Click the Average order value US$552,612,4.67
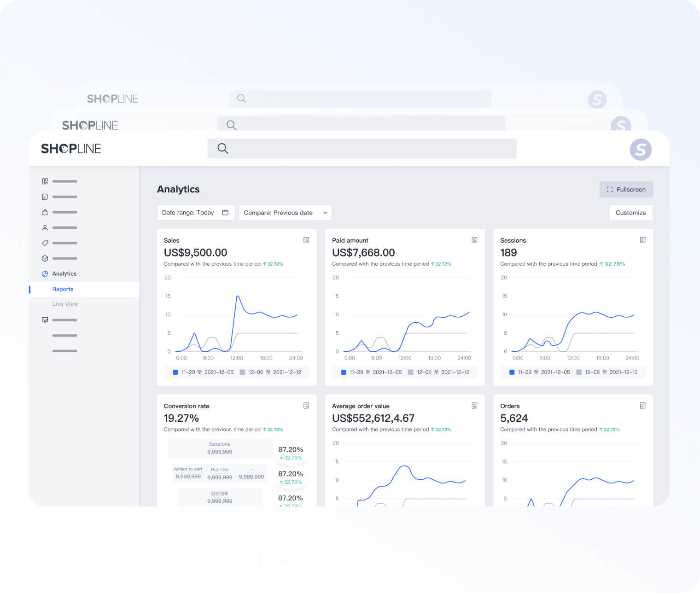The image size is (700, 593). tap(373, 419)
